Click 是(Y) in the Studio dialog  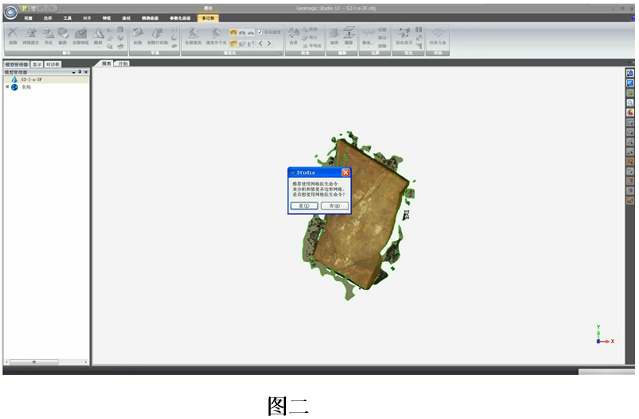pos(303,205)
